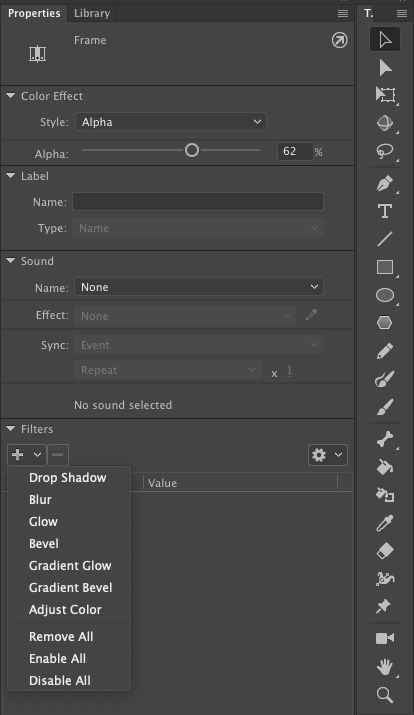Switch to the Library tab
Viewport: 414px width, 715px height.
92,13
